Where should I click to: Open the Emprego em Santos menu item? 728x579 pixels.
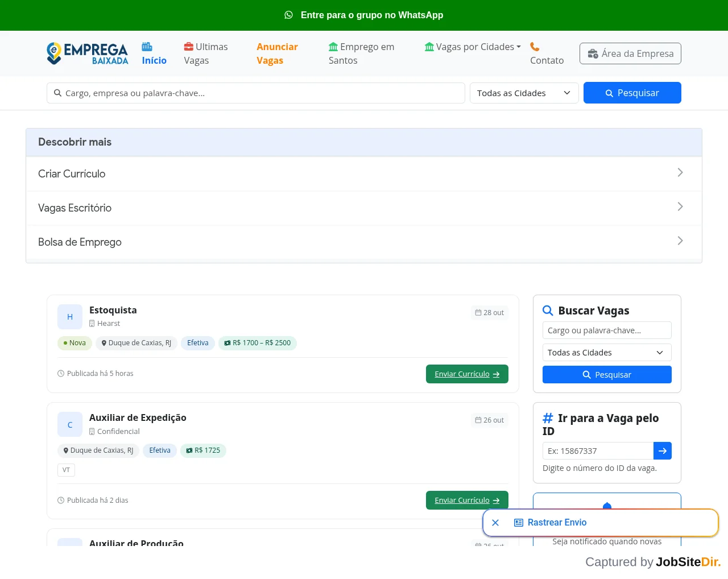pos(362,53)
